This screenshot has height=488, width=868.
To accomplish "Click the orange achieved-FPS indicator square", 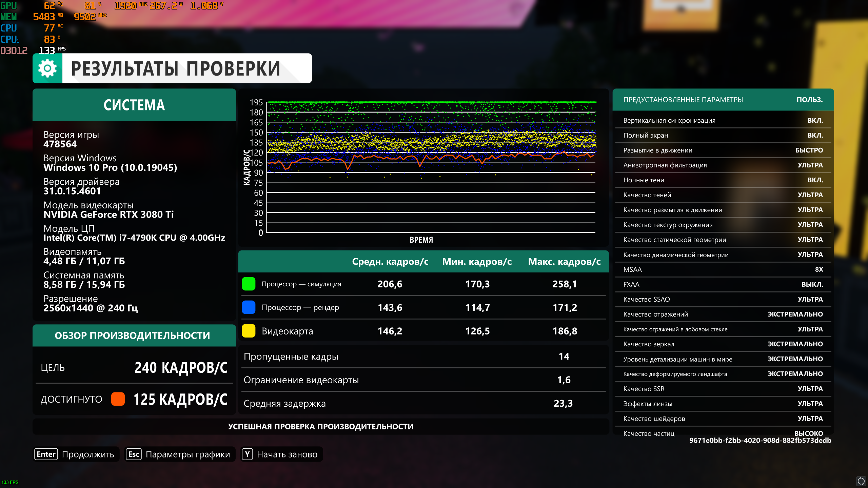I will [118, 399].
